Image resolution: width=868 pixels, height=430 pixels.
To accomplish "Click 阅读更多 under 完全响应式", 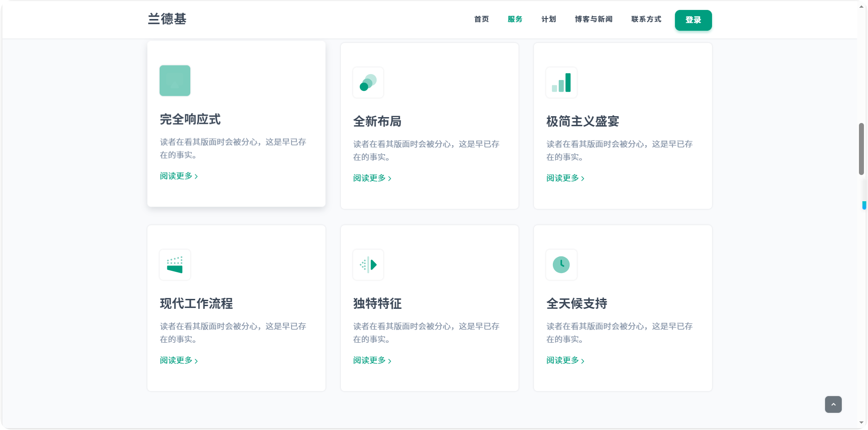I will coord(179,176).
